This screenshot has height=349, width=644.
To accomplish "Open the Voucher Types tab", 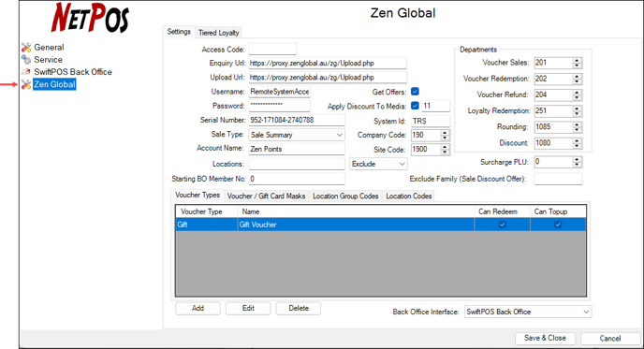I will pyautogui.click(x=198, y=195).
